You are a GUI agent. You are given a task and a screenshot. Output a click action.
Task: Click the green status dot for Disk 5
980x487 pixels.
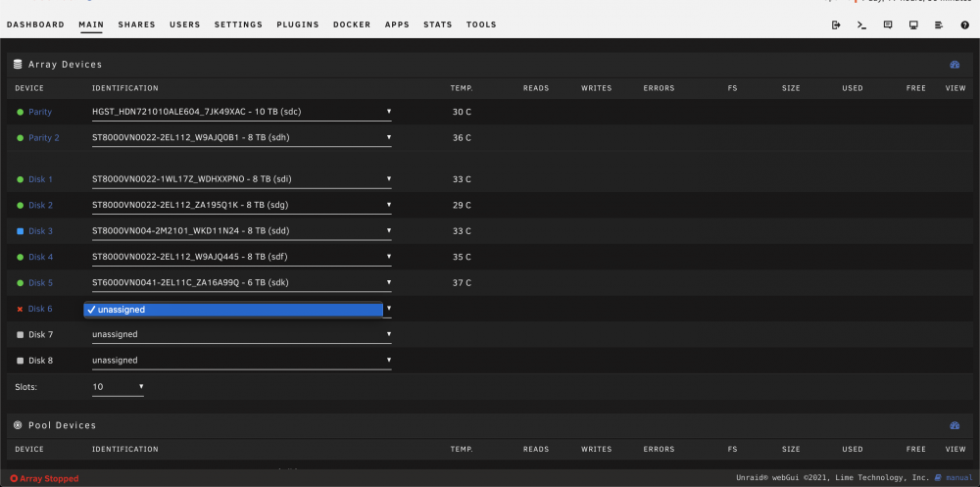[20, 283]
